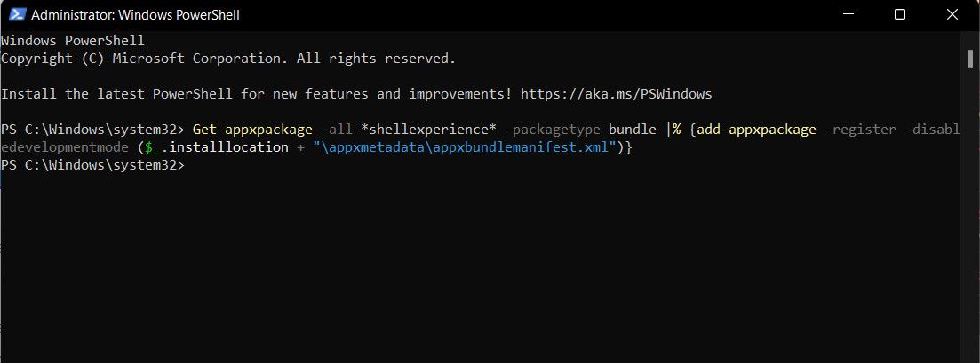
Task: Click the 'Install the latest PowerShell' message
Action: pos(258,93)
